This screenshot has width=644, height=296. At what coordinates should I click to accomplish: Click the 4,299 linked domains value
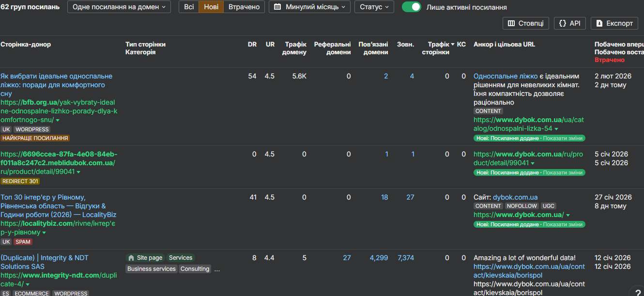tap(379, 258)
